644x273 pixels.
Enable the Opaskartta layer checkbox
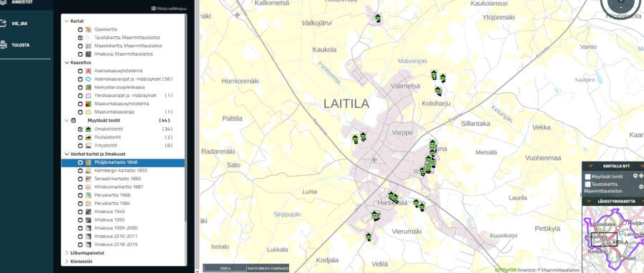click(80, 29)
